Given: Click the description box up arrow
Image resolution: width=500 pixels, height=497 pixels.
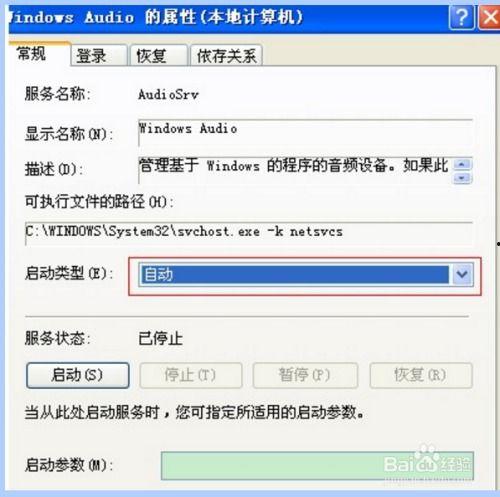Looking at the screenshot, I should pyautogui.click(x=462, y=164).
